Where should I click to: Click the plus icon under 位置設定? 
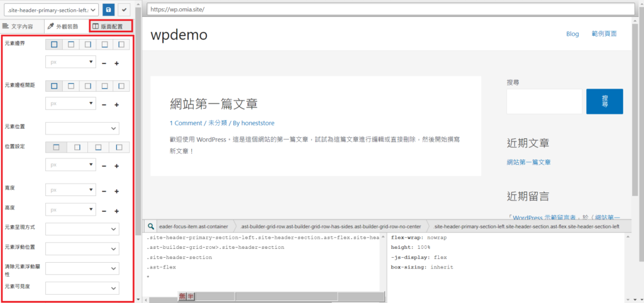(116, 166)
